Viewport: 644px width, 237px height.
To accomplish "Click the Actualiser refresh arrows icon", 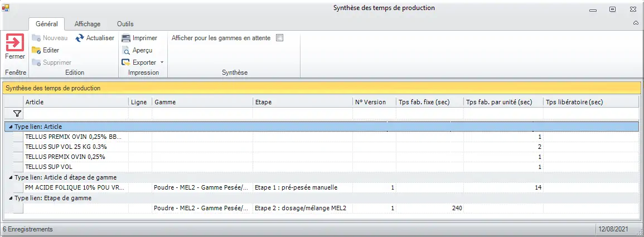I will pos(80,38).
